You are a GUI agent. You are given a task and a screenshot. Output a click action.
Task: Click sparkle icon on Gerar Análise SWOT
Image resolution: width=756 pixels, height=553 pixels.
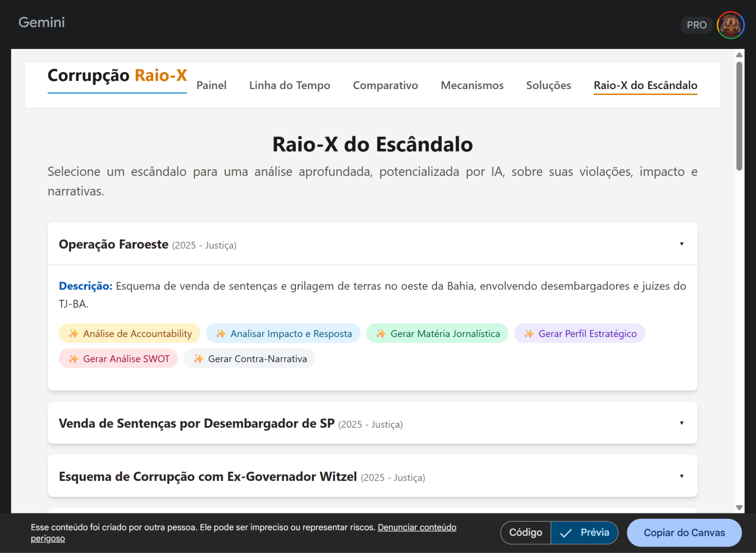73,359
